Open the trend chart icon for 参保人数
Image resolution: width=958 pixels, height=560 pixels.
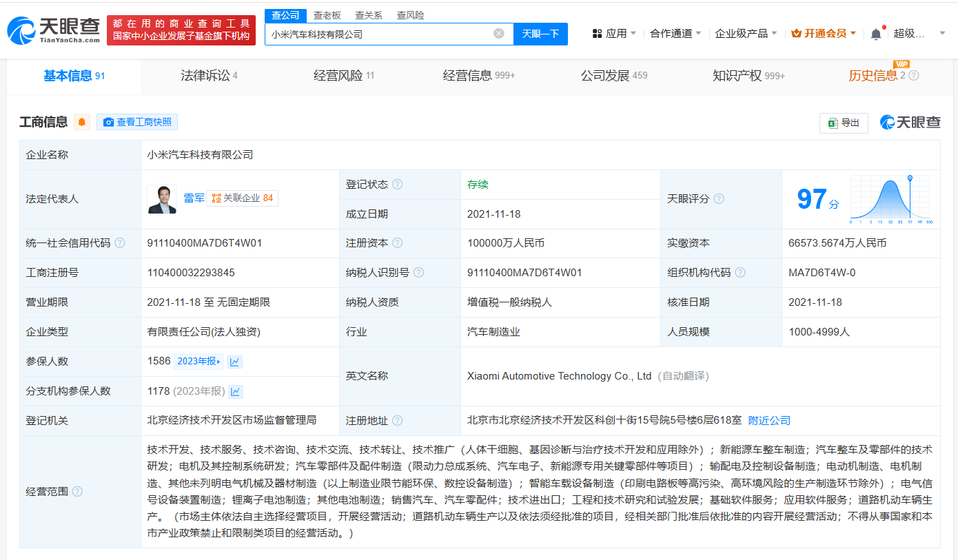tap(235, 362)
